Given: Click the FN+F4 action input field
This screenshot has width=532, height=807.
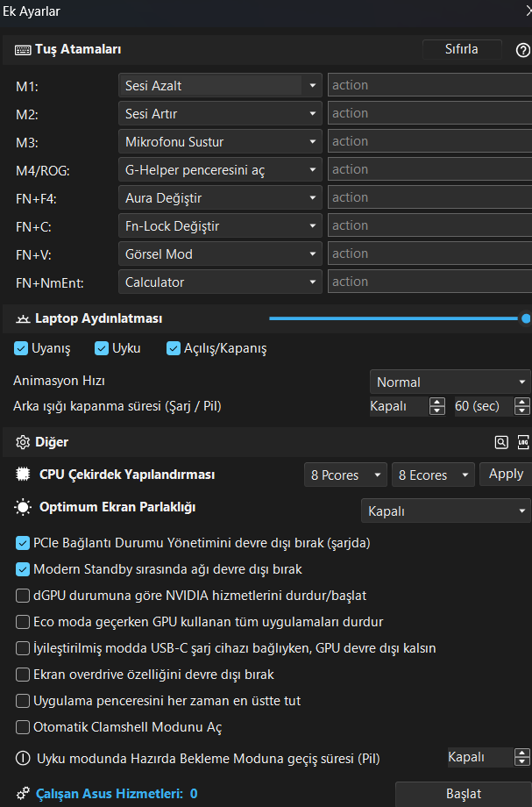Looking at the screenshot, I should tap(429, 197).
